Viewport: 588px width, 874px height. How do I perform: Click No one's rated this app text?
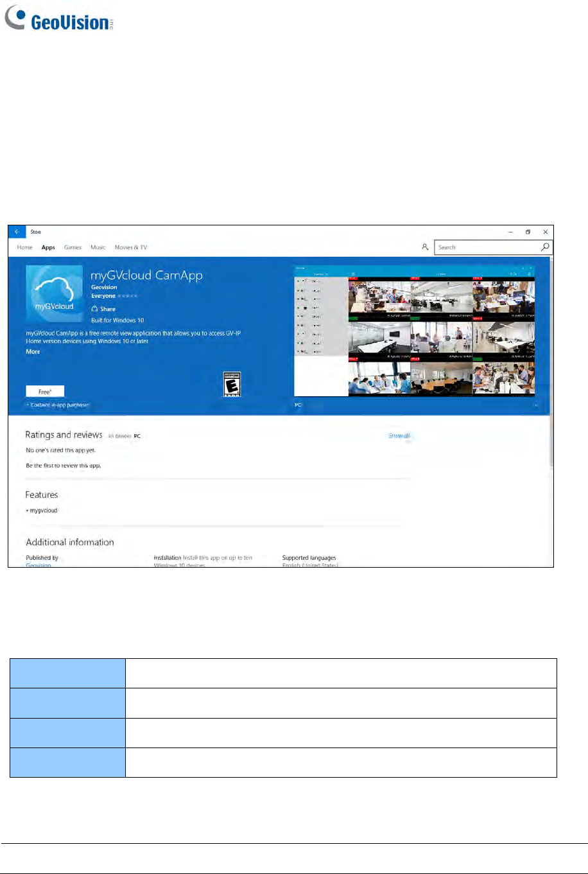coord(60,450)
